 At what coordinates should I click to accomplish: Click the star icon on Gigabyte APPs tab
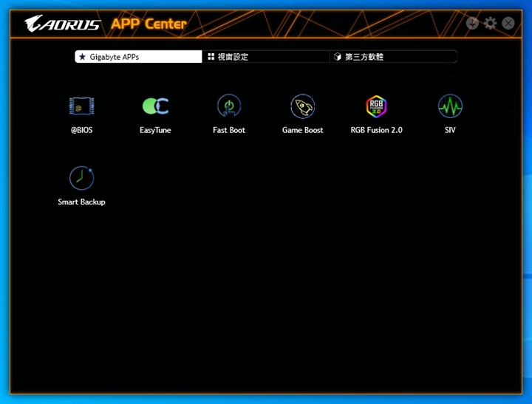pos(83,57)
